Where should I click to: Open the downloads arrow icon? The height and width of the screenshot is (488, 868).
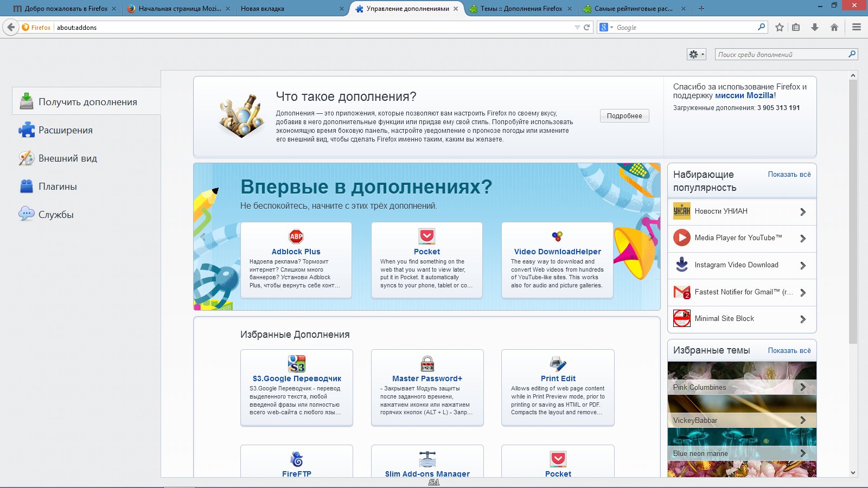pos(815,27)
